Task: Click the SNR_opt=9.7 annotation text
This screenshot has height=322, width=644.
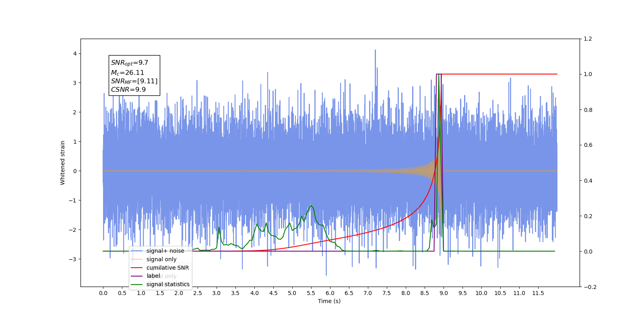Action: click(130, 63)
